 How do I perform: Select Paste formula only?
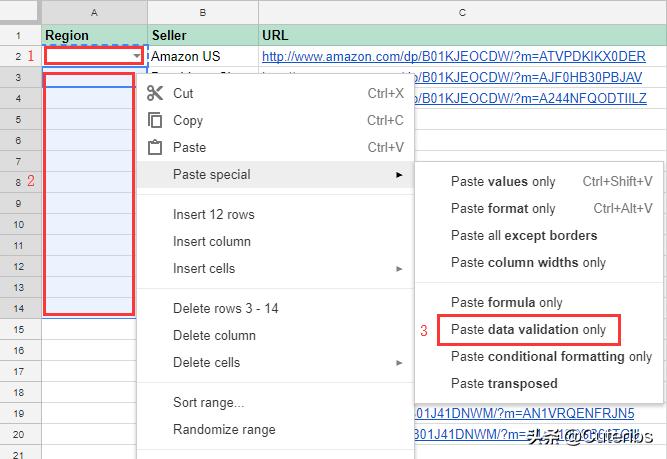pyautogui.click(x=539, y=302)
